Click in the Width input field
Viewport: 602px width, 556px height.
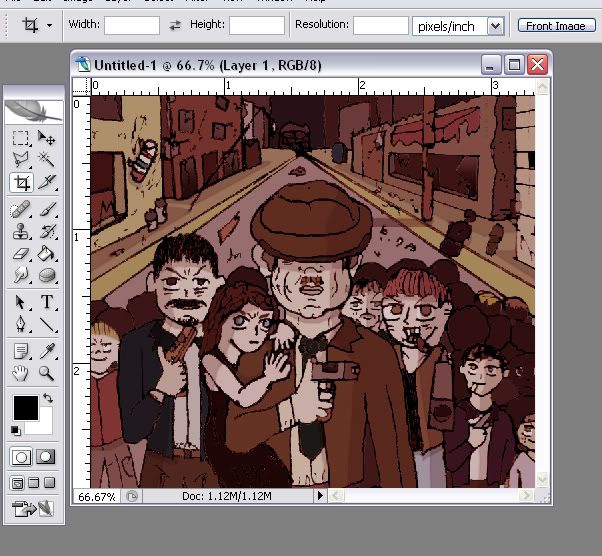click(x=132, y=25)
